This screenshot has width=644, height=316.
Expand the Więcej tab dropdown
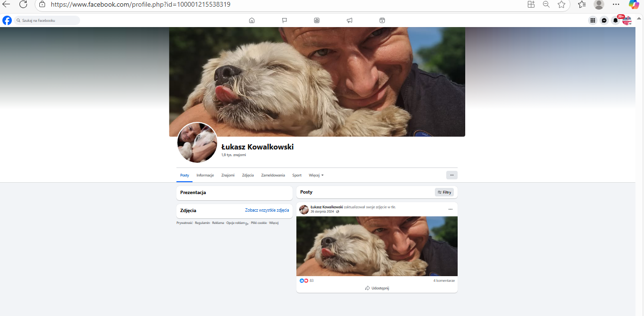coord(316,175)
